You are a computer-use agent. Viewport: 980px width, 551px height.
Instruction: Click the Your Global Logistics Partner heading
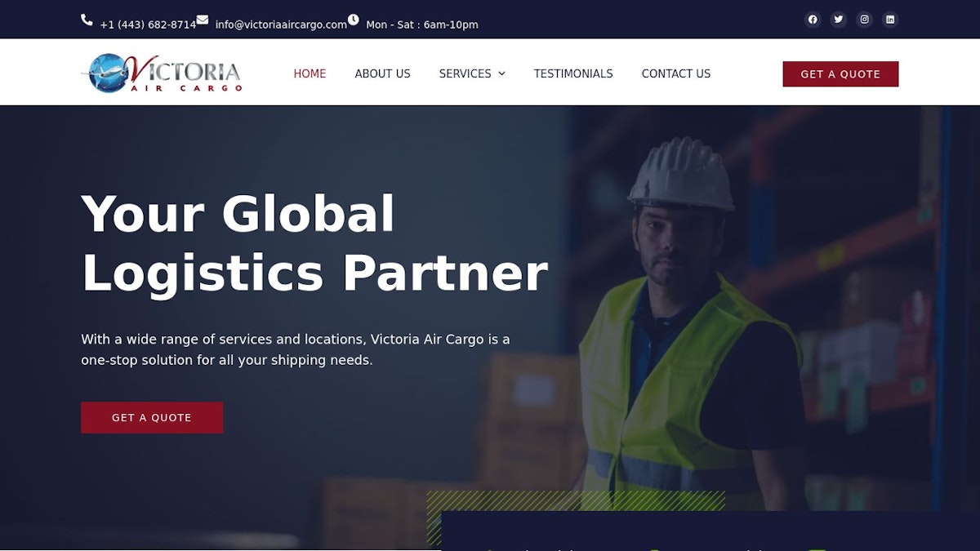(x=314, y=243)
